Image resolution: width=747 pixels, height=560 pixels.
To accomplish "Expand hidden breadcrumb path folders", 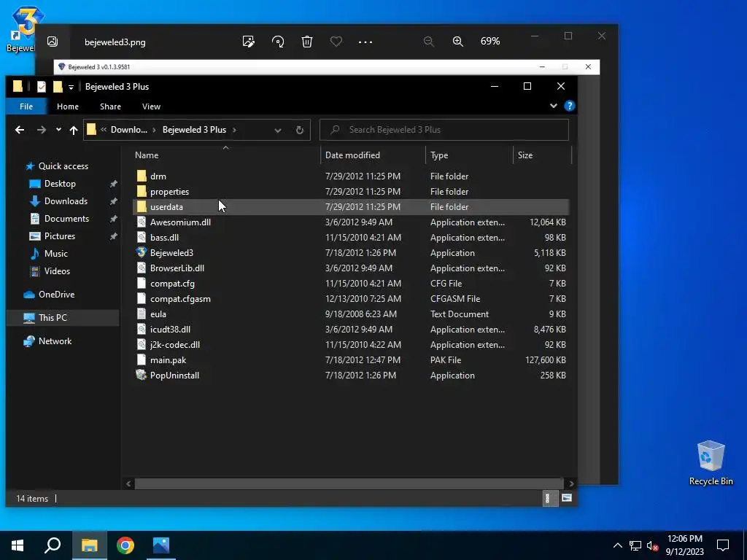I will (x=104, y=130).
